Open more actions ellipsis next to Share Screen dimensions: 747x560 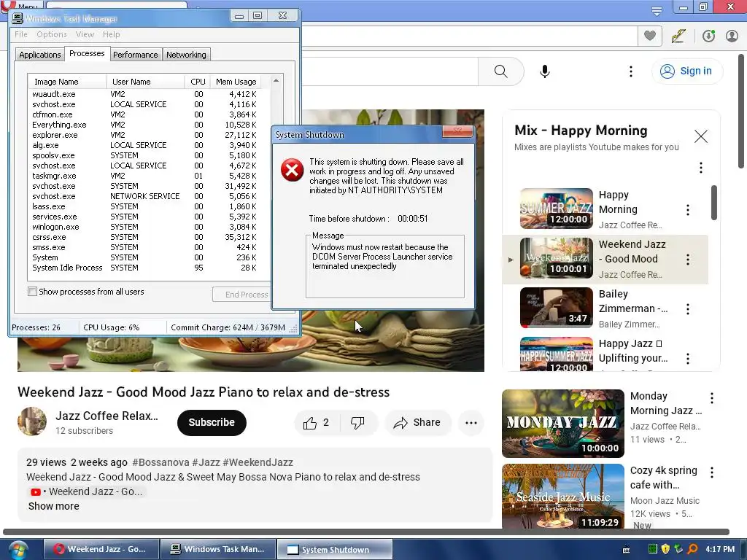[471, 422]
